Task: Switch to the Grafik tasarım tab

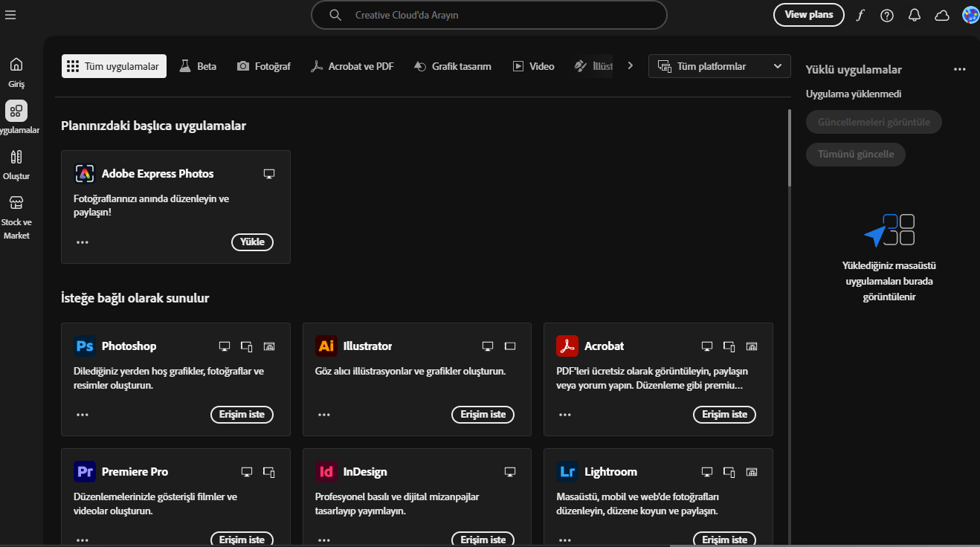Action: click(x=453, y=66)
